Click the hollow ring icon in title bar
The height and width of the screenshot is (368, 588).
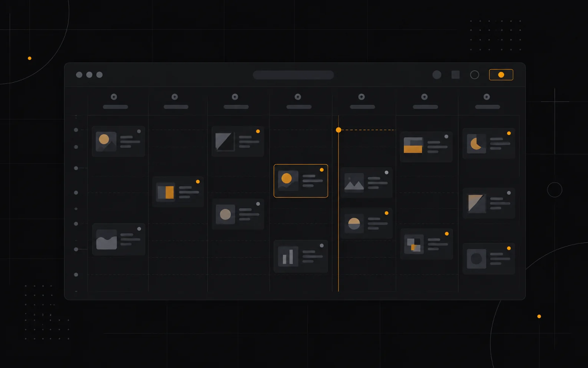(x=475, y=75)
